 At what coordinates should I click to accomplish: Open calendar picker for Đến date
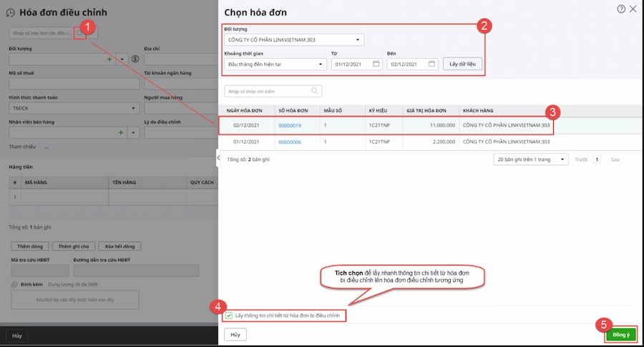[431, 64]
